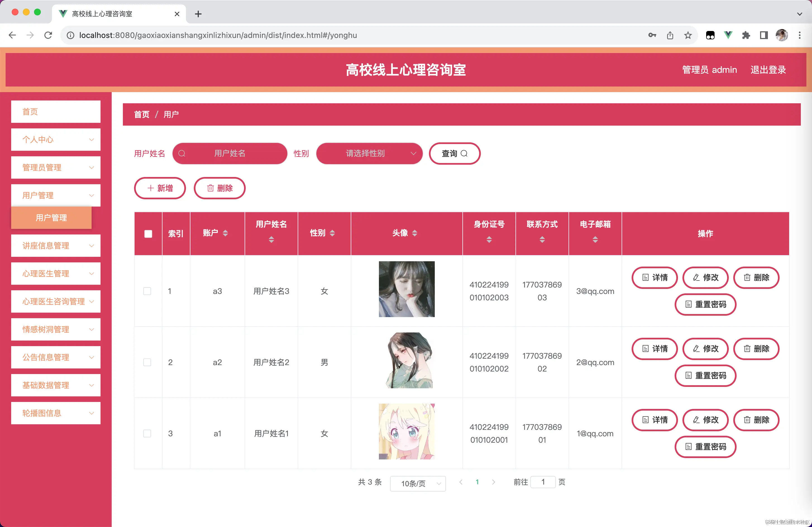
Task: Click the 删除 trash button above the table
Action: (219, 188)
